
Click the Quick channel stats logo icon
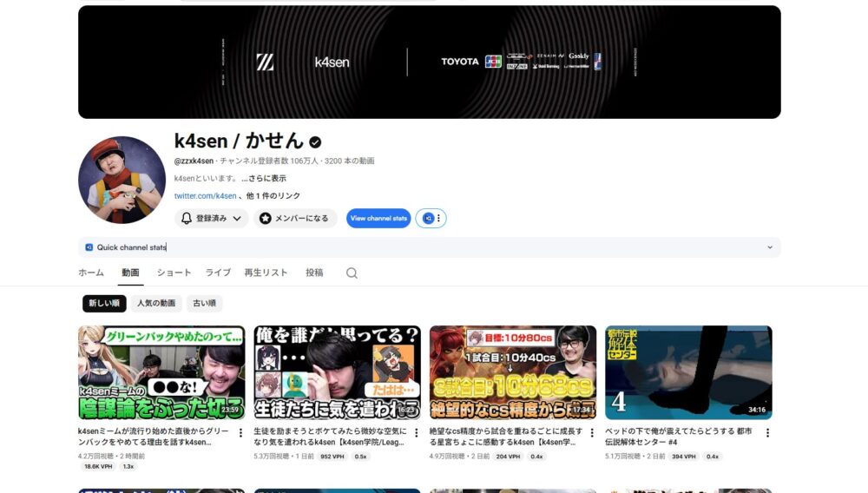pos(89,247)
